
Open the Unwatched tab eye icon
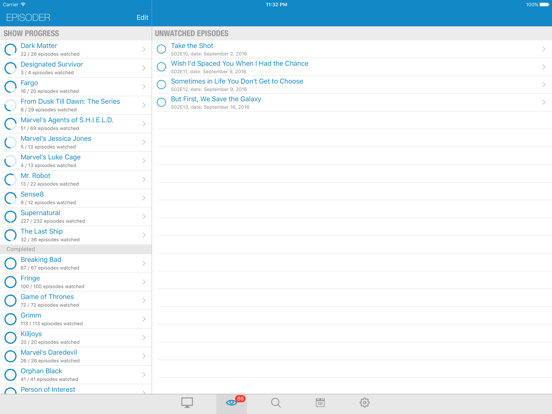[231, 402]
